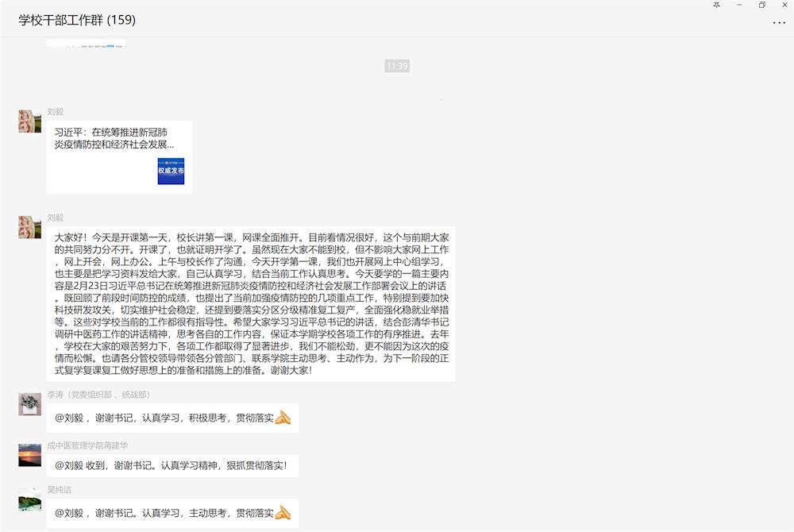
Task: Click sender name 成中医管理学院蒋建华
Action: coord(87,445)
